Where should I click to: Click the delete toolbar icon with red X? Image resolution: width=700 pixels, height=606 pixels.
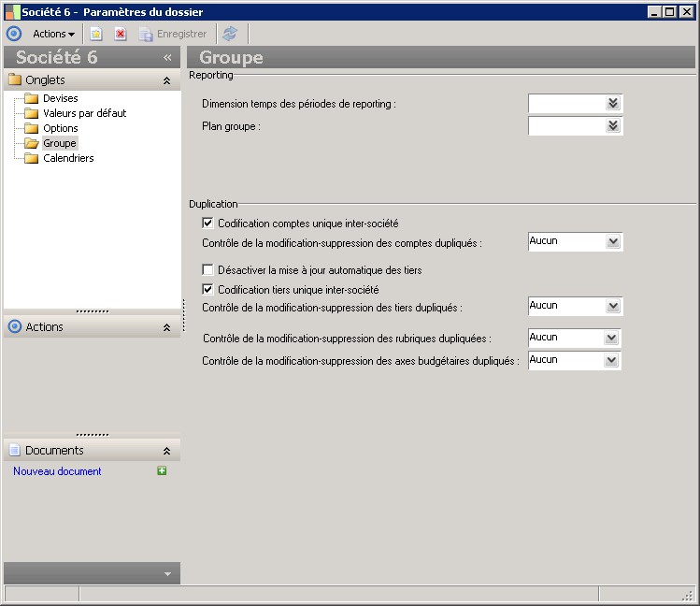[x=120, y=34]
